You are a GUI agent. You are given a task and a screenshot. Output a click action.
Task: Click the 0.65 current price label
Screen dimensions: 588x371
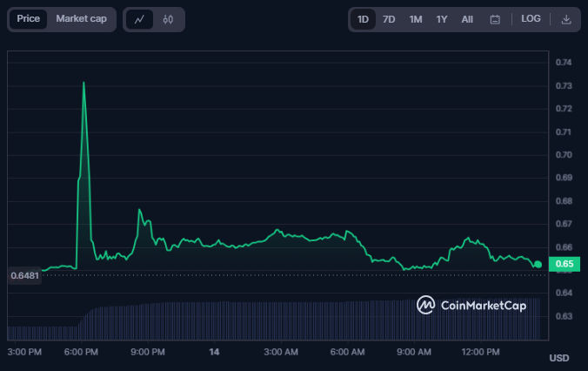565,264
